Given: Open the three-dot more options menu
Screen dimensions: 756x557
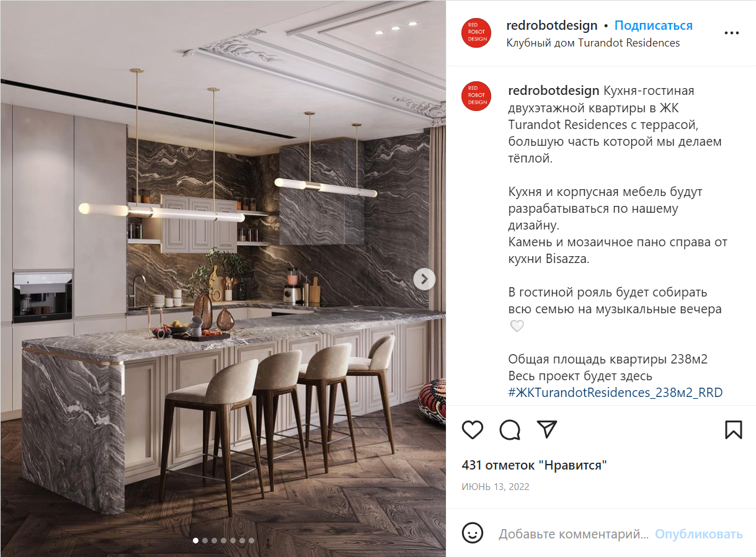Looking at the screenshot, I should pyautogui.click(x=732, y=33).
